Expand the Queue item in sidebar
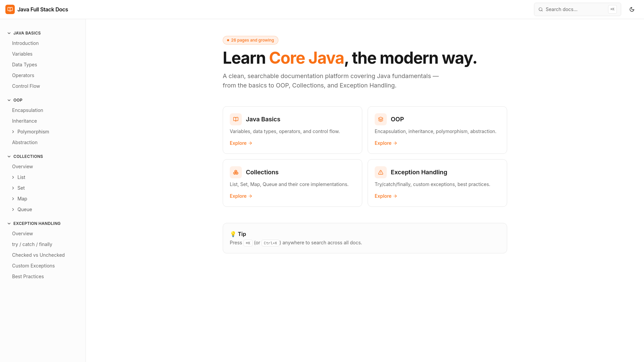This screenshot has height=362, width=644. pos(13,209)
